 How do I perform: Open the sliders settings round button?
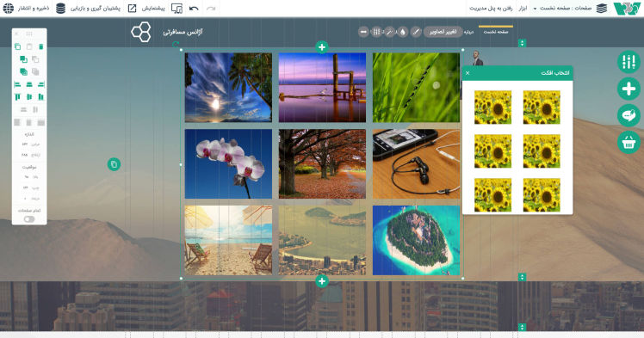629,62
